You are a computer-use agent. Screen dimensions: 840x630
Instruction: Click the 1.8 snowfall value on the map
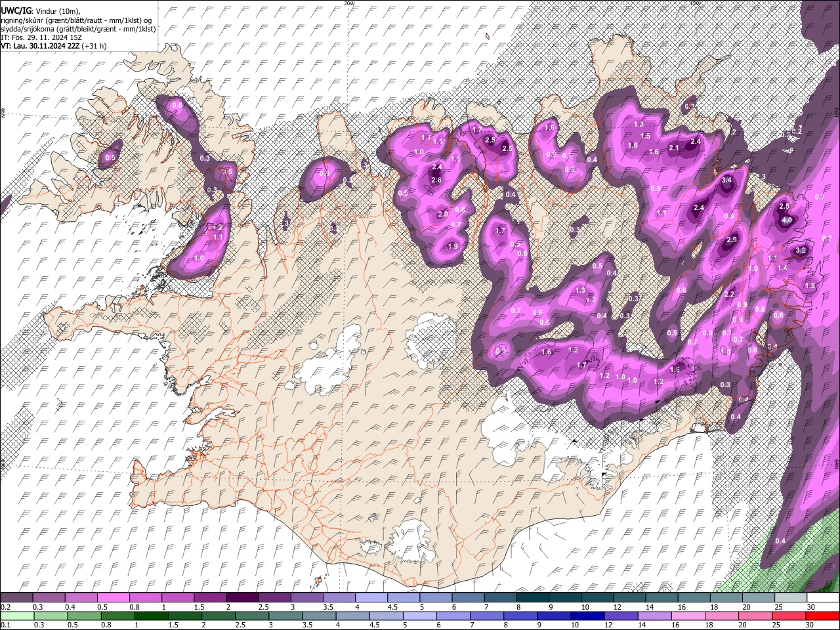675,370
